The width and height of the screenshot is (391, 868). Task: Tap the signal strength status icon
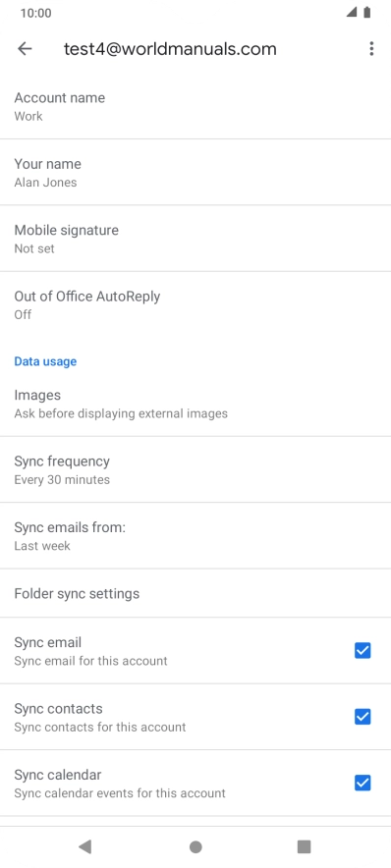click(x=352, y=12)
